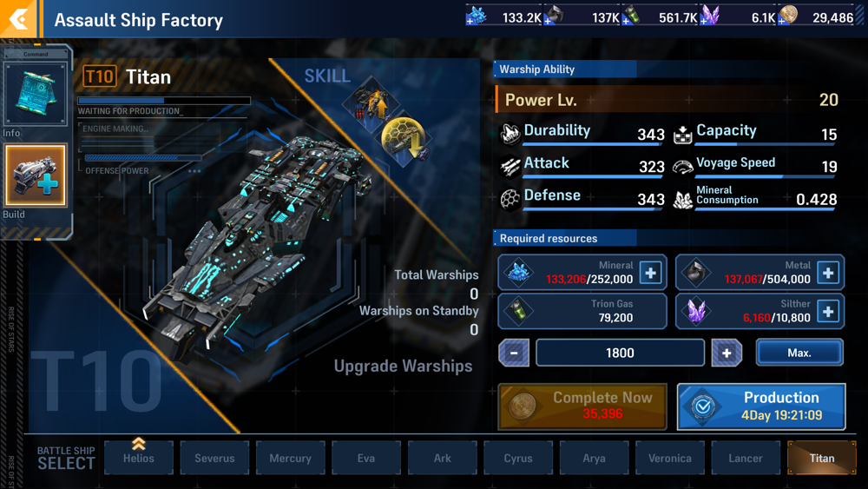Image resolution: width=868 pixels, height=489 pixels.
Task: View the orange-arrow ship skill icon
Action: click(372, 105)
